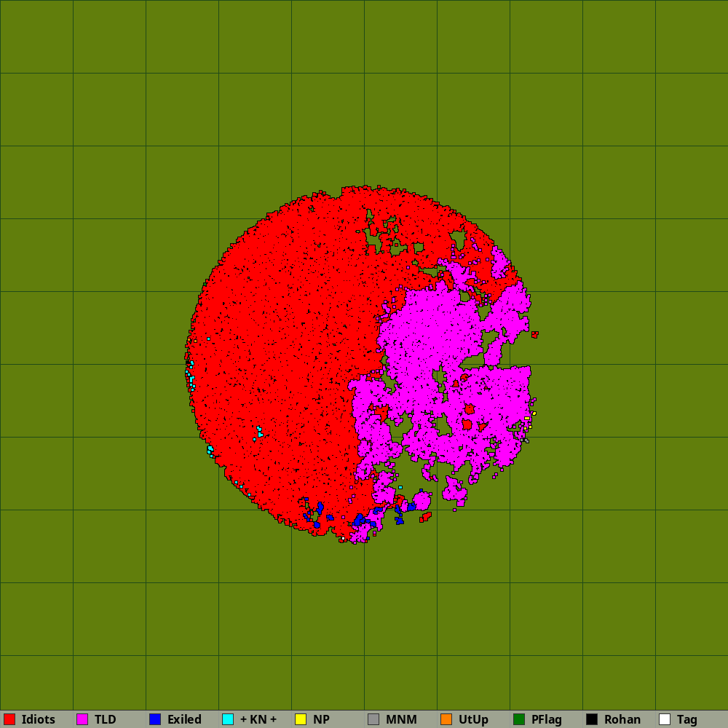Click the + KN + legend label
Image resolution: width=728 pixels, height=728 pixels.
coord(258,719)
